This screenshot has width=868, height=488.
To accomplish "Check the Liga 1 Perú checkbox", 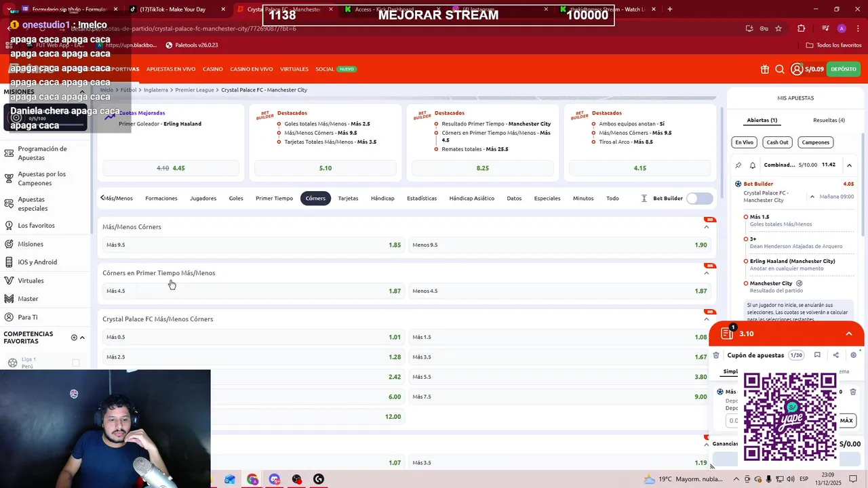I will 76,363.
